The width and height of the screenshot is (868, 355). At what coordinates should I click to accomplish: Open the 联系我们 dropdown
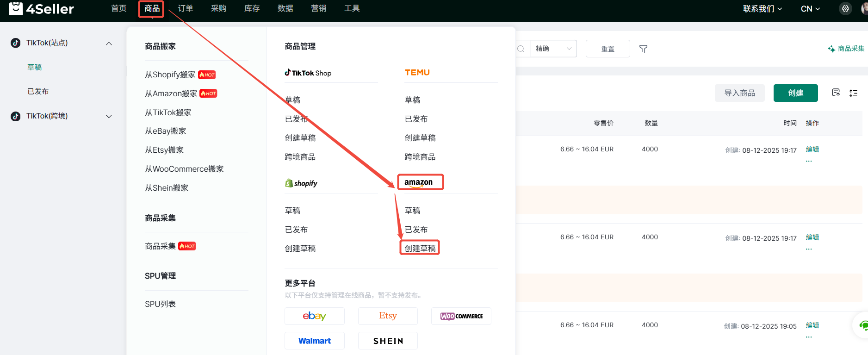(x=763, y=9)
